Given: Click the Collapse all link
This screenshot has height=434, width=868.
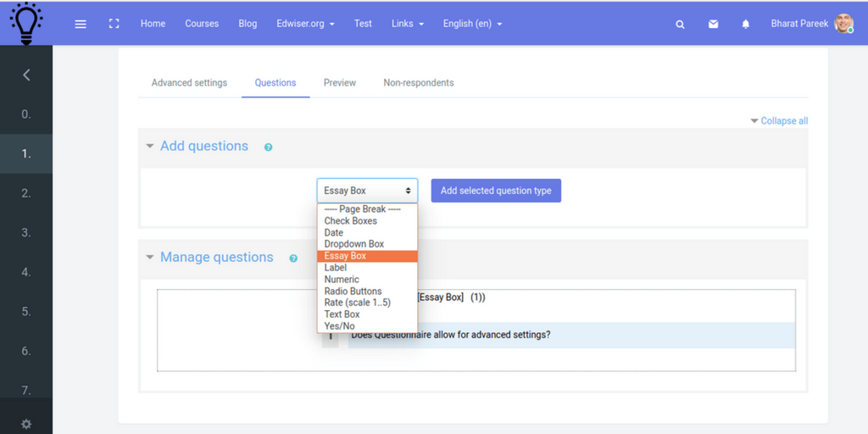Looking at the screenshot, I should (779, 120).
